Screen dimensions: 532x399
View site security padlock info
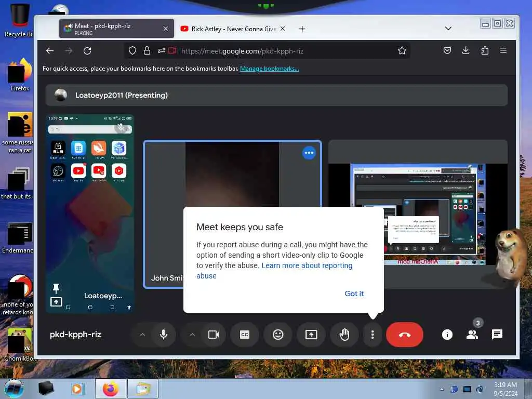click(147, 51)
